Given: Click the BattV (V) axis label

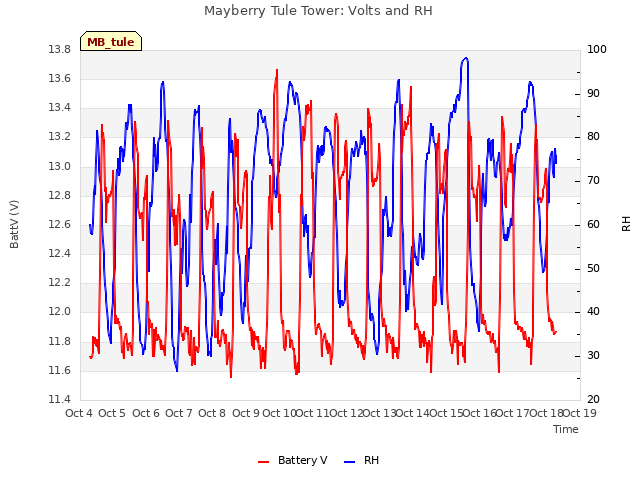Looking at the screenshot, I should pyautogui.click(x=14, y=224).
